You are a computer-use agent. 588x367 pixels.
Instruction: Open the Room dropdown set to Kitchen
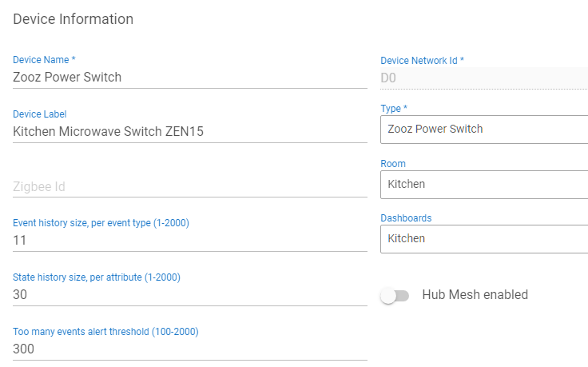(x=483, y=184)
